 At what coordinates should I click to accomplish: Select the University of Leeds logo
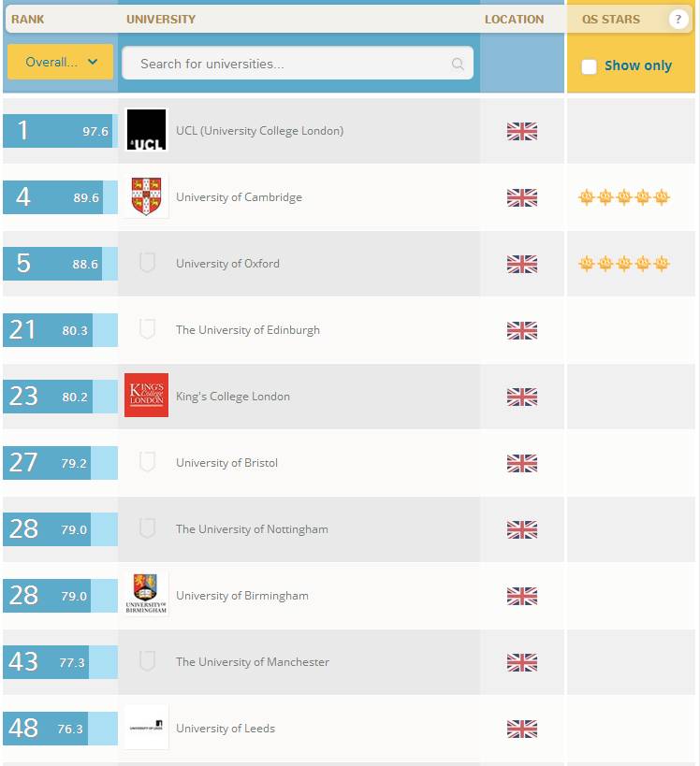146,727
